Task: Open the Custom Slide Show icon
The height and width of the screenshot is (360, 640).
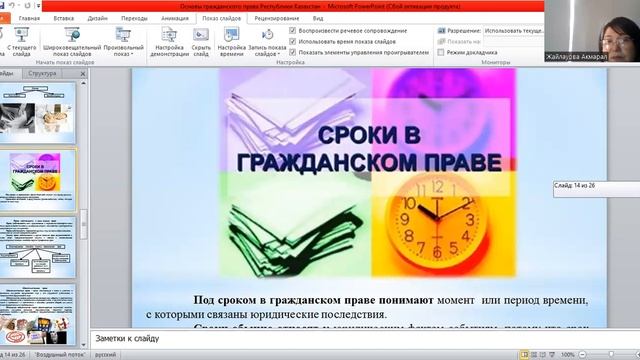Action: 123,35
